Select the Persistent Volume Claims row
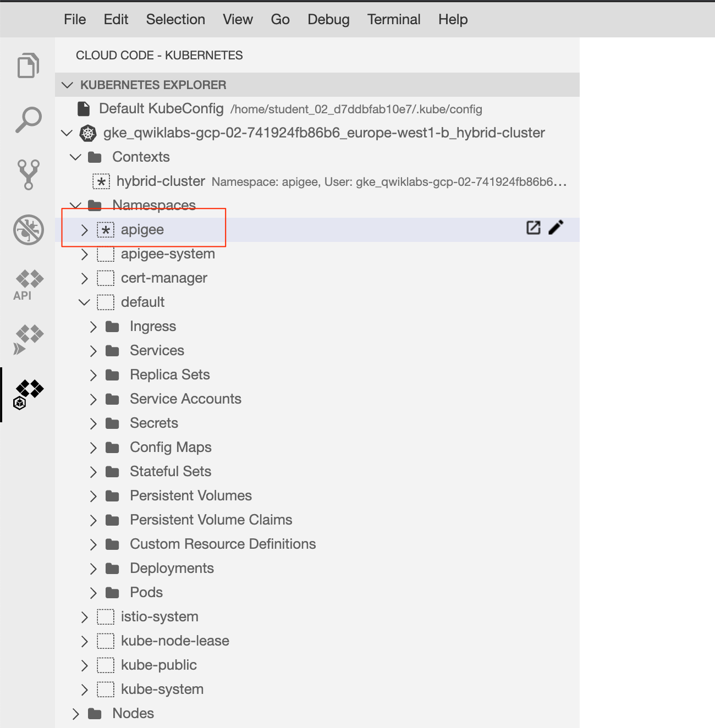Screen dimensions: 715x728 (317, 520)
